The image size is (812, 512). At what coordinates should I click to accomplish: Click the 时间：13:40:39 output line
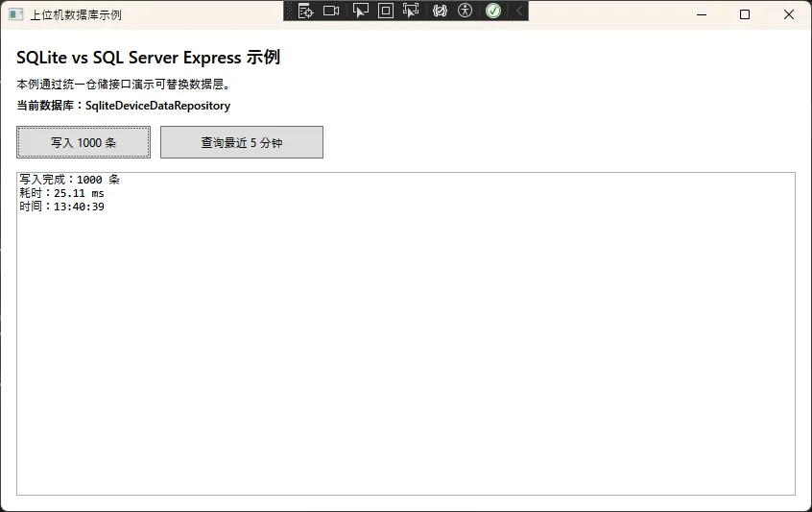click(61, 207)
